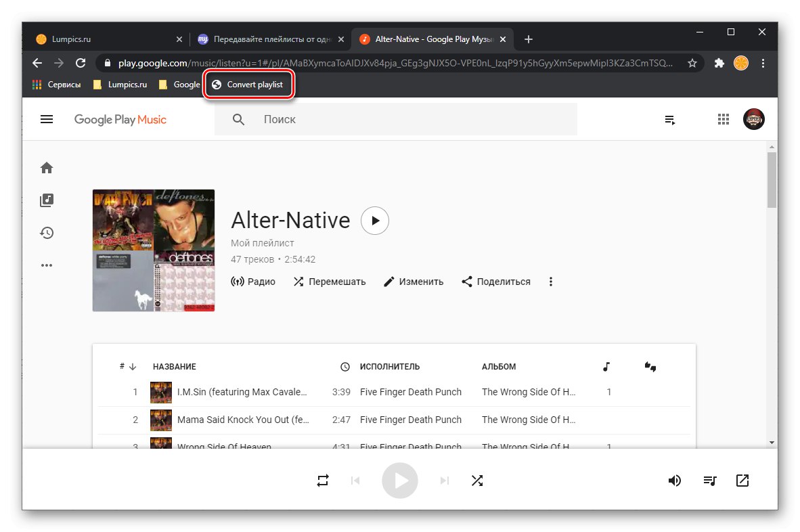Image resolution: width=800 pixels, height=532 pixels.
Task: Play the Alter-Native playlist
Action: [x=374, y=221]
